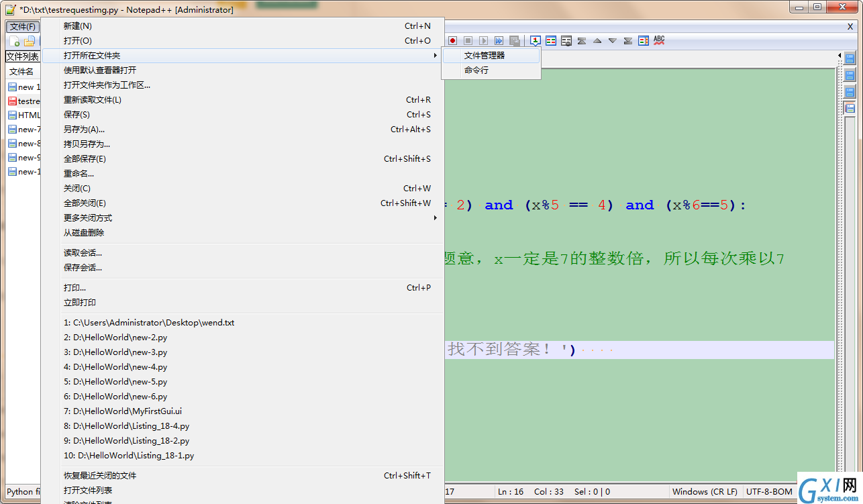The width and height of the screenshot is (863, 504).
Task: Choose 关闭(C) menu entry
Action: pos(243,189)
